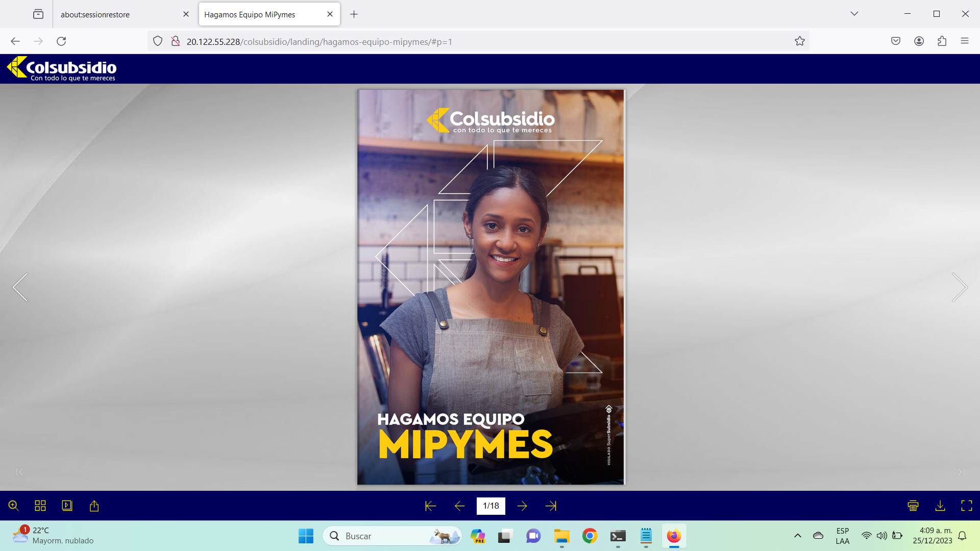This screenshot has width=980, height=551.
Task: Click the share icon in the bottom toolbar
Action: [x=94, y=506]
